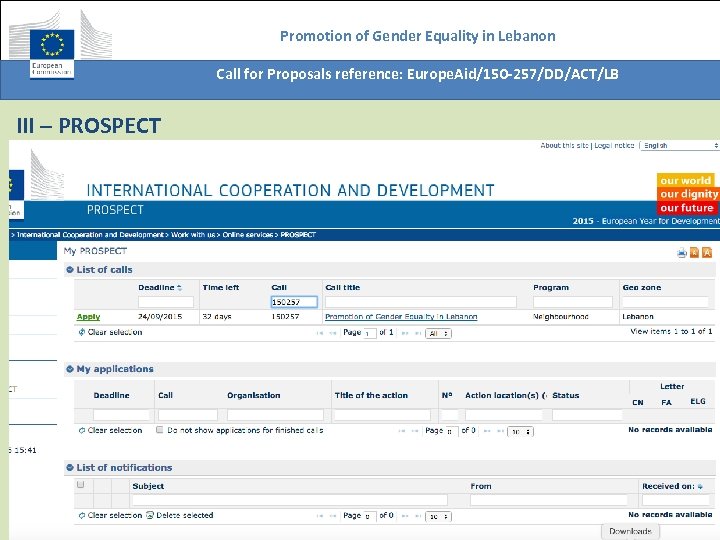Viewport: 720px width, 540px height.
Task: Open items-per-page dropdown in notifications
Action: pyautogui.click(x=439, y=517)
